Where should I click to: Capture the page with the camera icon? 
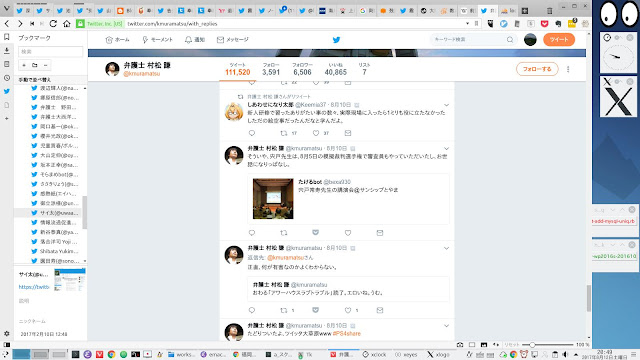(460, 344)
